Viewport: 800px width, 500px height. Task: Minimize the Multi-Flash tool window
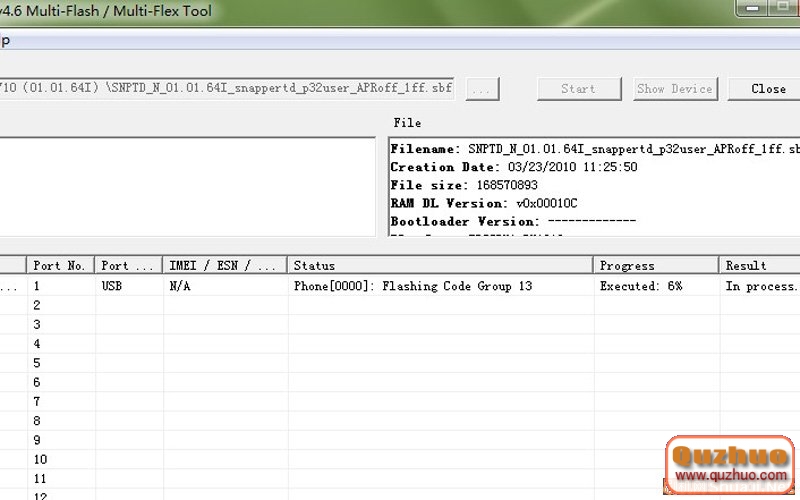pyautogui.click(x=753, y=8)
